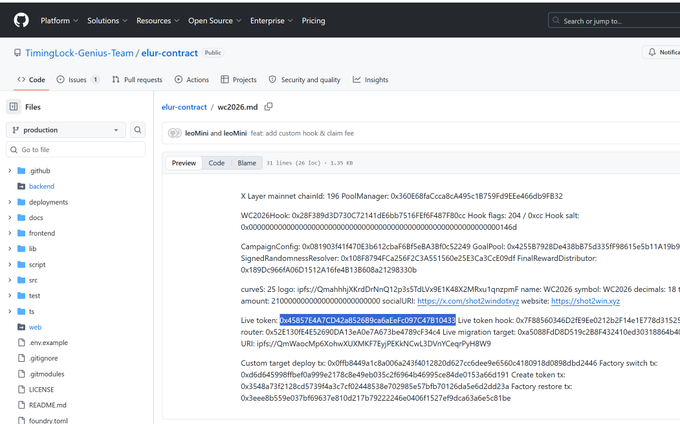This screenshot has width=680, height=424.
Task: Expand the Resources menu
Action: [x=157, y=21]
